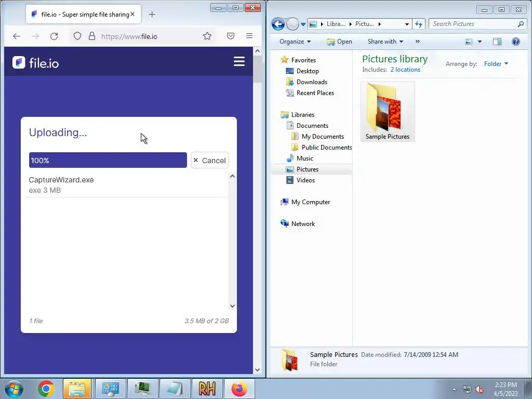The height and width of the screenshot is (399, 532).
Task: Open the Share with menu
Action: tap(385, 42)
